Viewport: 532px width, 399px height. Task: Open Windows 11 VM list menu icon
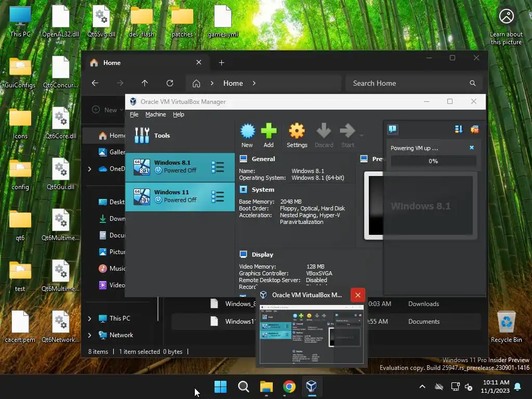click(218, 197)
